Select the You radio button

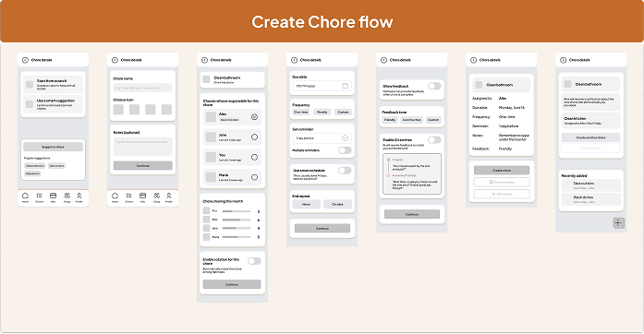click(x=254, y=157)
